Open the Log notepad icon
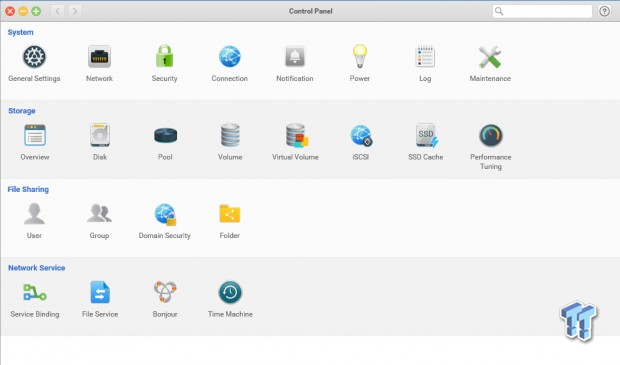The width and height of the screenshot is (620, 365). pyautogui.click(x=425, y=57)
